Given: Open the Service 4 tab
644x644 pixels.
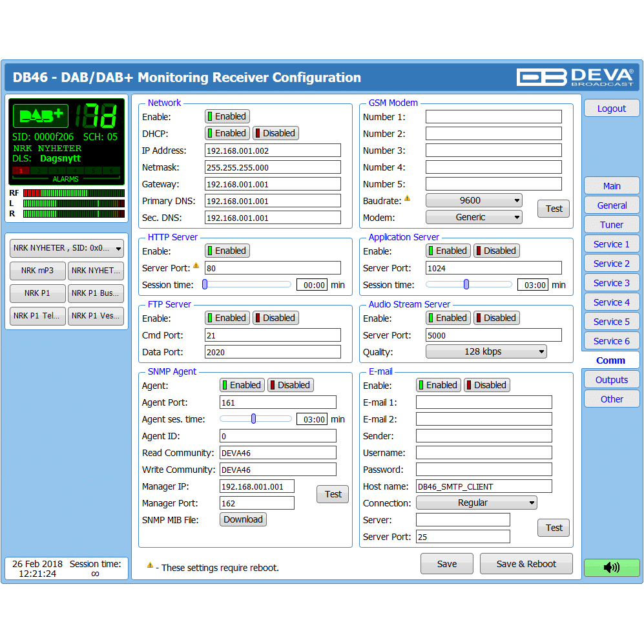Looking at the screenshot, I should 612,302.
